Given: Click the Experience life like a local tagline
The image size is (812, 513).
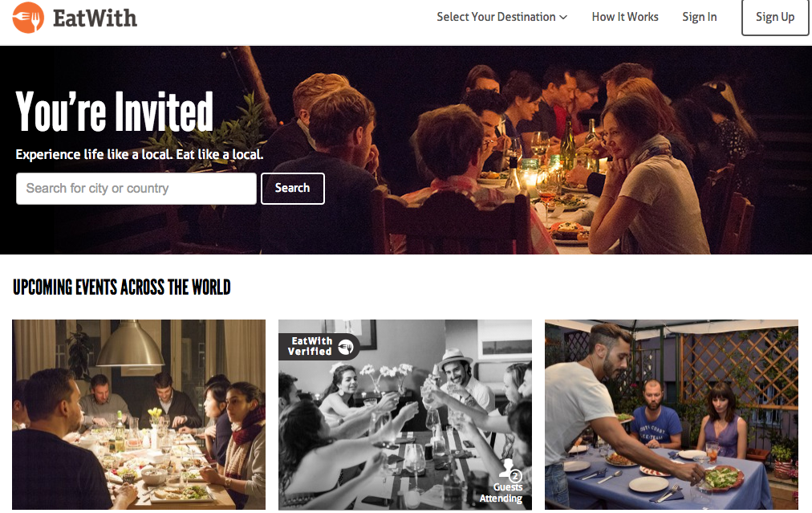Looking at the screenshot, I should (140, 154).
